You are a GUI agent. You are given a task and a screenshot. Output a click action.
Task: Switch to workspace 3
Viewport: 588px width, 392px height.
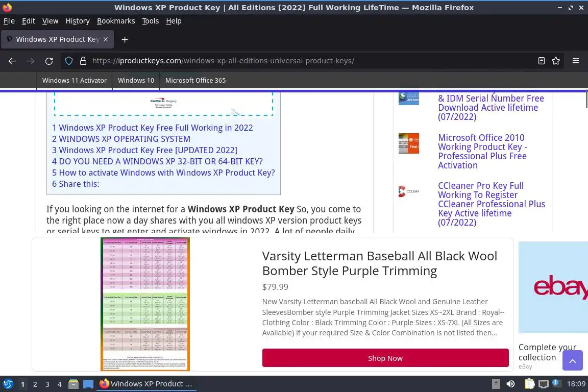pos(47,384)
